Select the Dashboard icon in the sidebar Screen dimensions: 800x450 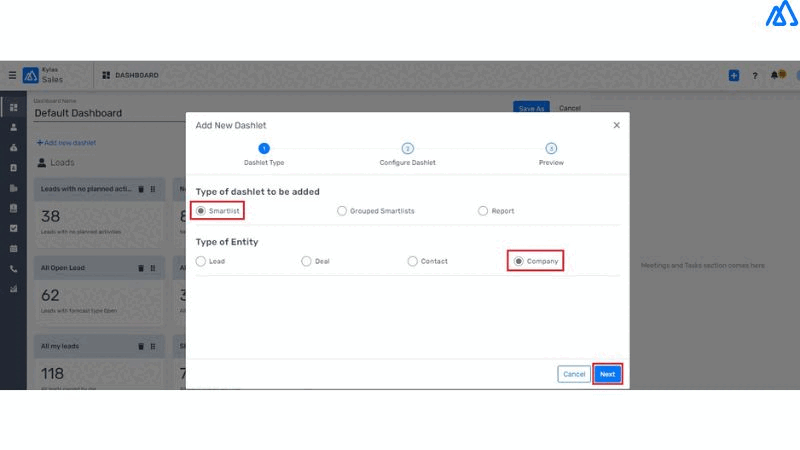(14, 107)
